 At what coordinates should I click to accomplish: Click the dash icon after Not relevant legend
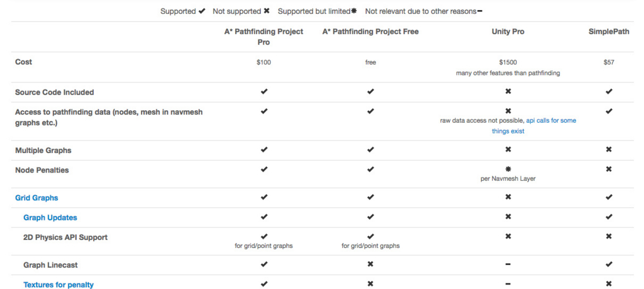point(479,11)
